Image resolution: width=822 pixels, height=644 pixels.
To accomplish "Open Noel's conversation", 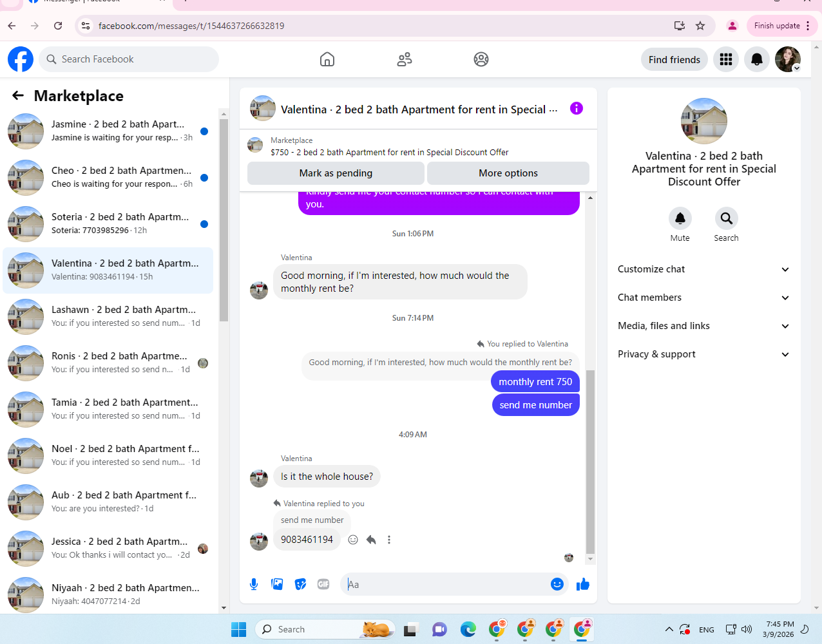I will [108, 456].
